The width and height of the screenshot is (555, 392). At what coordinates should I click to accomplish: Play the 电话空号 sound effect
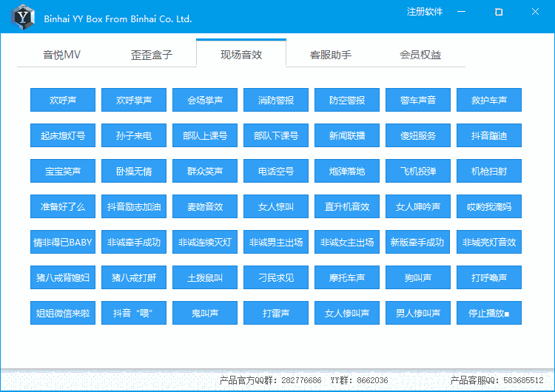(x=276, y=171)
